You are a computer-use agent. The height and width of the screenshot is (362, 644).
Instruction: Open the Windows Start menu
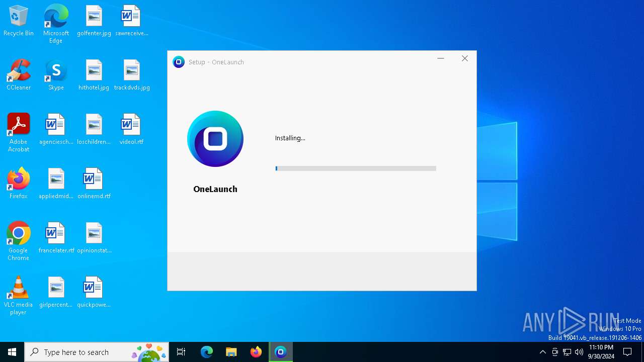pyautogui.click(x=12, y=352)
